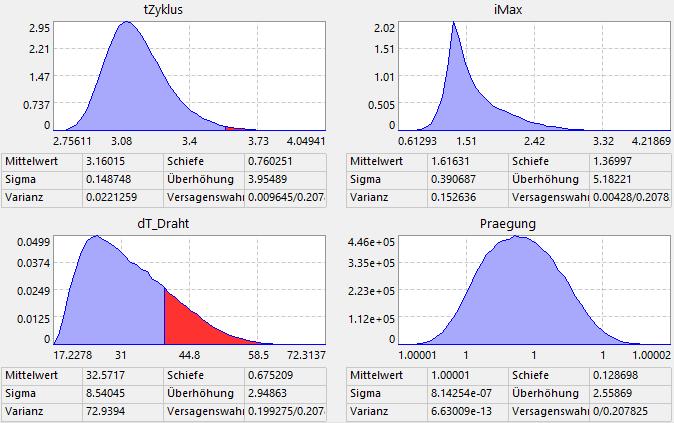Select the tZyklus Schiefe value 0.760251
This screenshot has width=674, height=423.
tap(271, 161)
